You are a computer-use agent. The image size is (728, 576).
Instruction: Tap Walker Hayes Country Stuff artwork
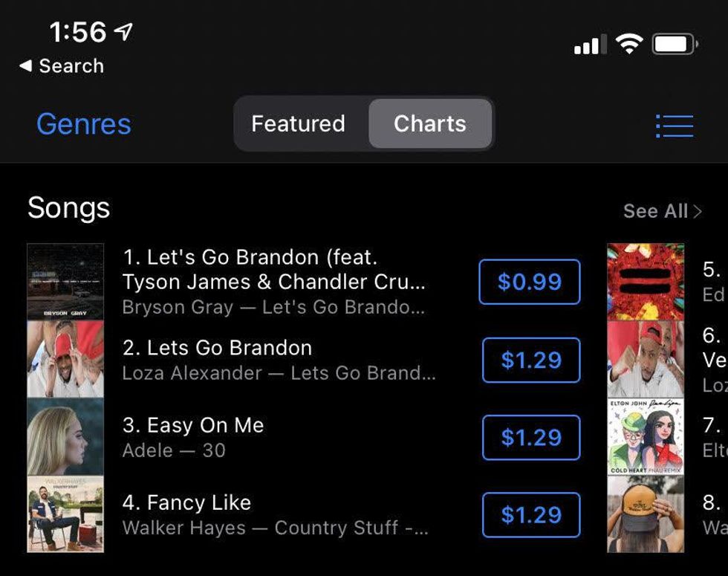[65, 514]
